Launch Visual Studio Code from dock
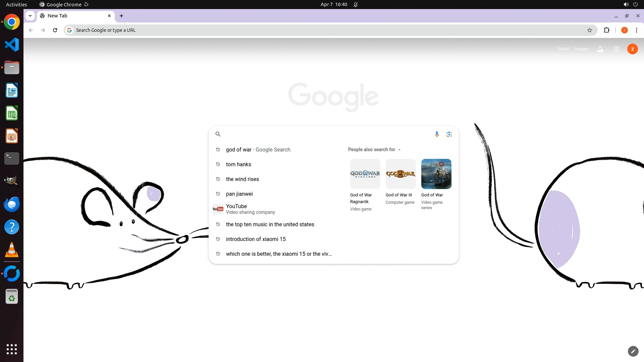644x362 pixels. click(12, 45)
